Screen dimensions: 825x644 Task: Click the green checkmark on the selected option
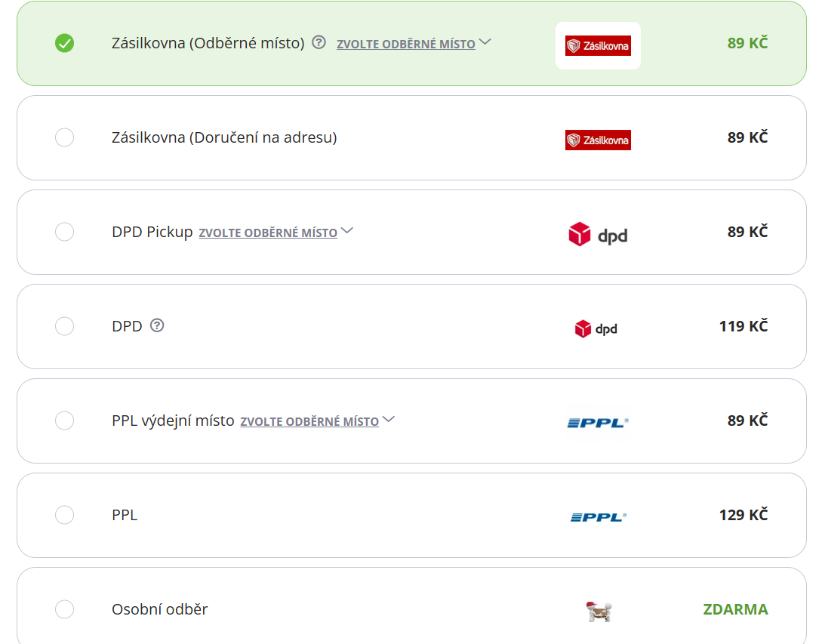(65, 43)
